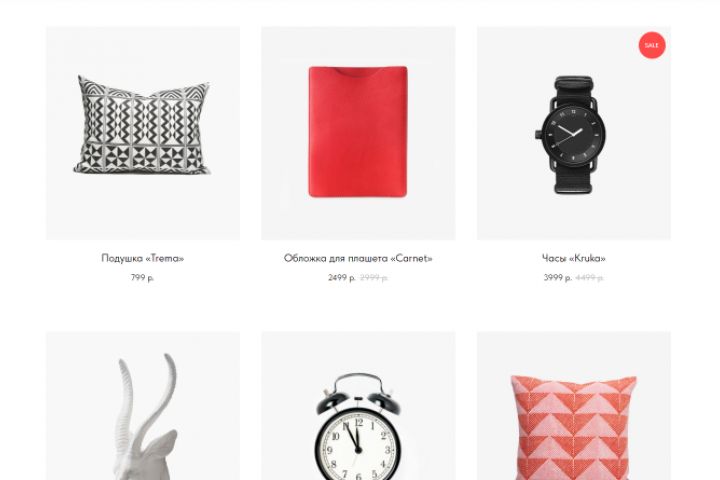This screenshot has width=720, height=480.
Task: Click the 799 р. price
Action: point(142,277)
